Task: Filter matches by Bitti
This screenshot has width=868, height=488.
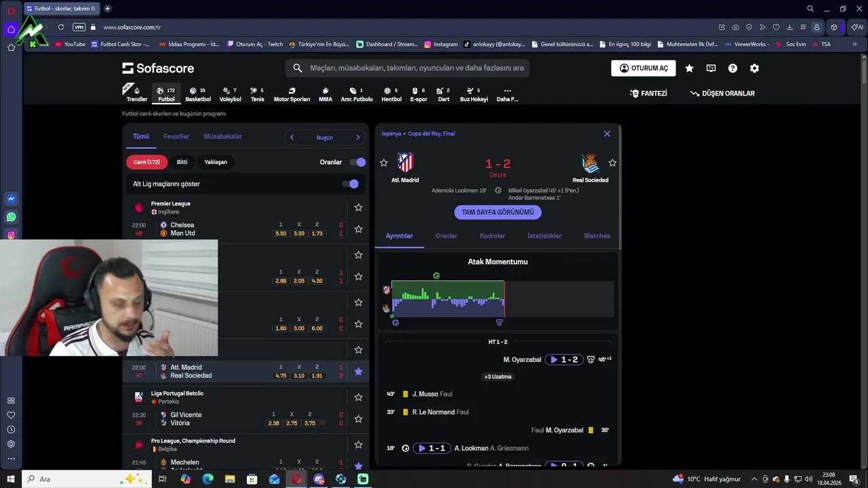Action: click(182, 162)
